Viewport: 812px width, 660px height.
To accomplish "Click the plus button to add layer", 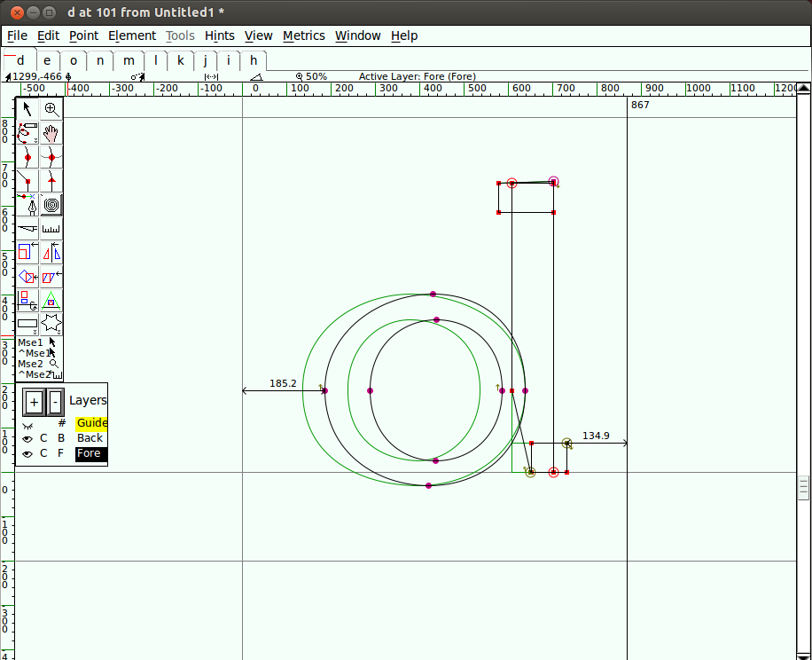I will tap(33, 402).
